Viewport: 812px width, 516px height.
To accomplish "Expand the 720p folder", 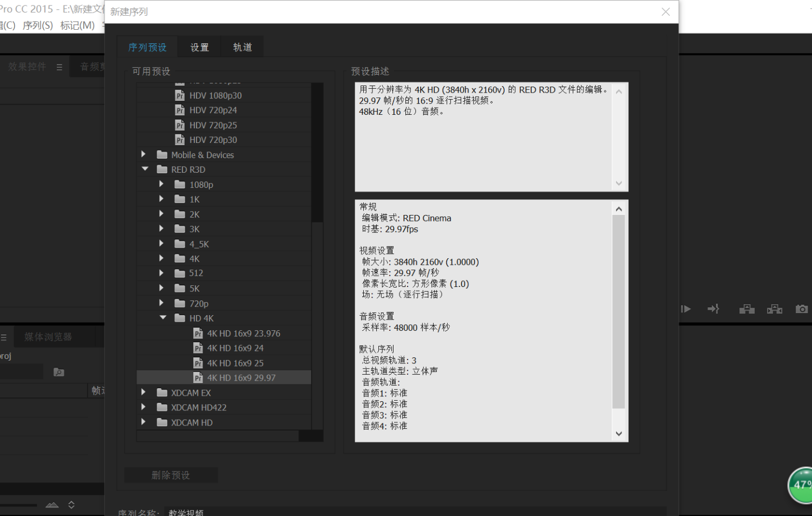I will pyautogui.click(x=161, y=303).
